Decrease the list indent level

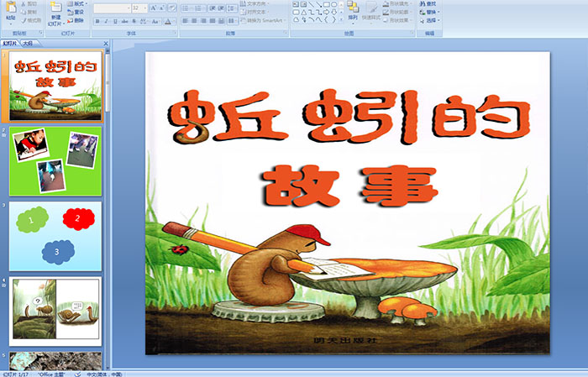213,8
